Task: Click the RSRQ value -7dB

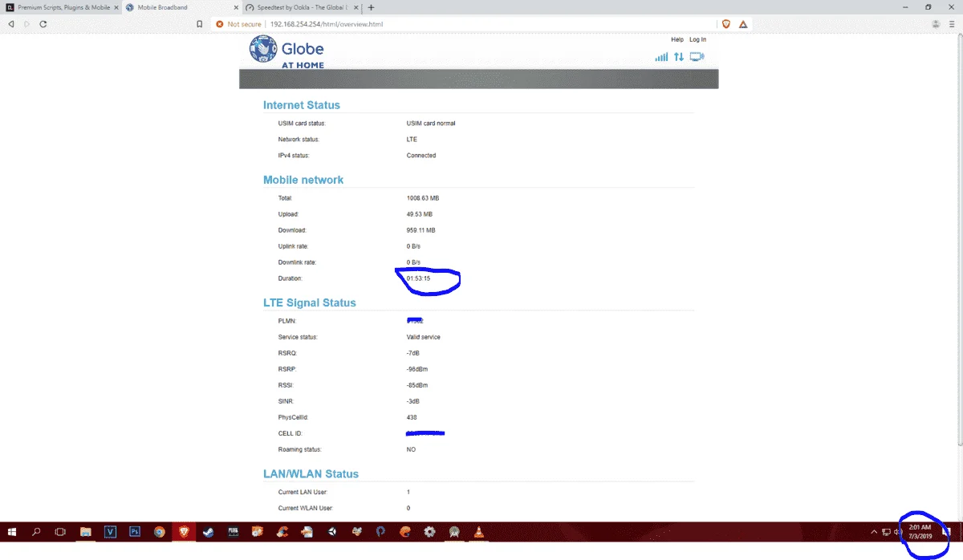Action: point(414,353)
